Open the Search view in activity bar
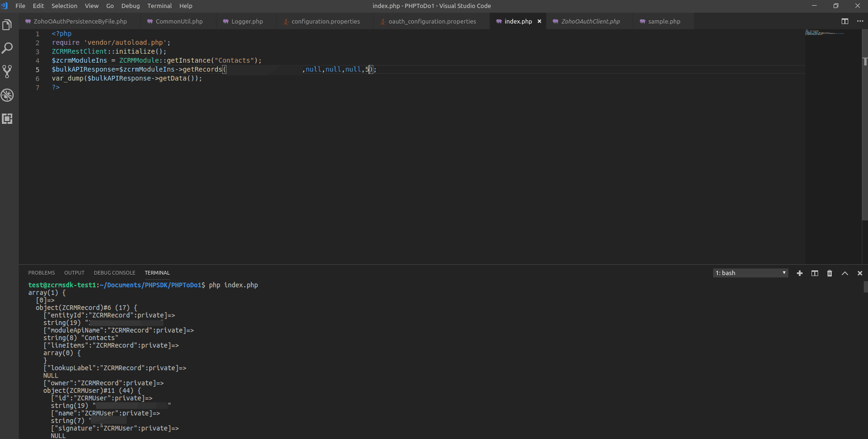 coord(7,48)
